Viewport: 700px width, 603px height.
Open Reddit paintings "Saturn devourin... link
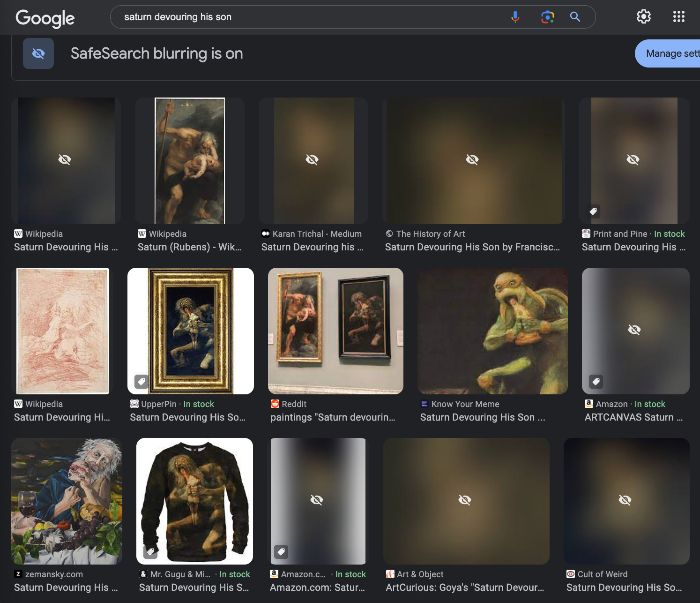point(333,417)
